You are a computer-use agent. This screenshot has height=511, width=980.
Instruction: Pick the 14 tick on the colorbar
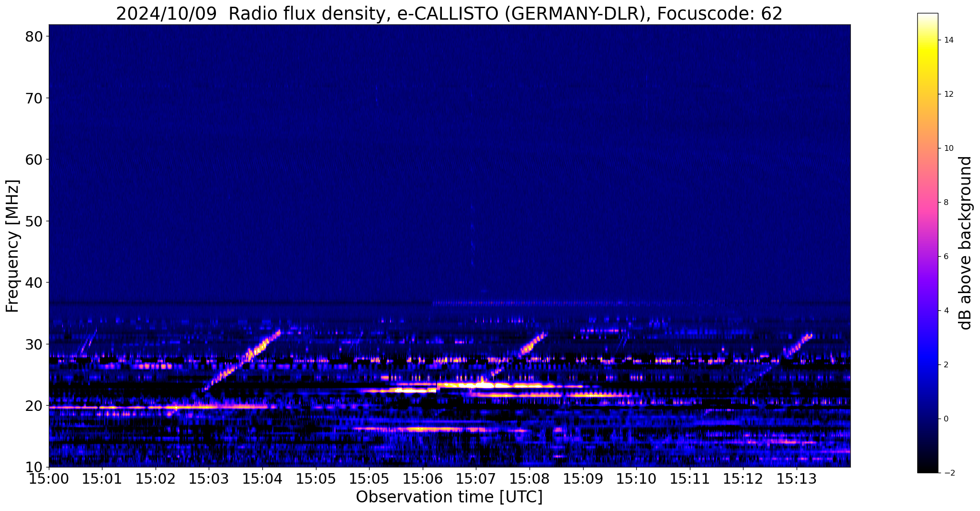tap(948, 40)
